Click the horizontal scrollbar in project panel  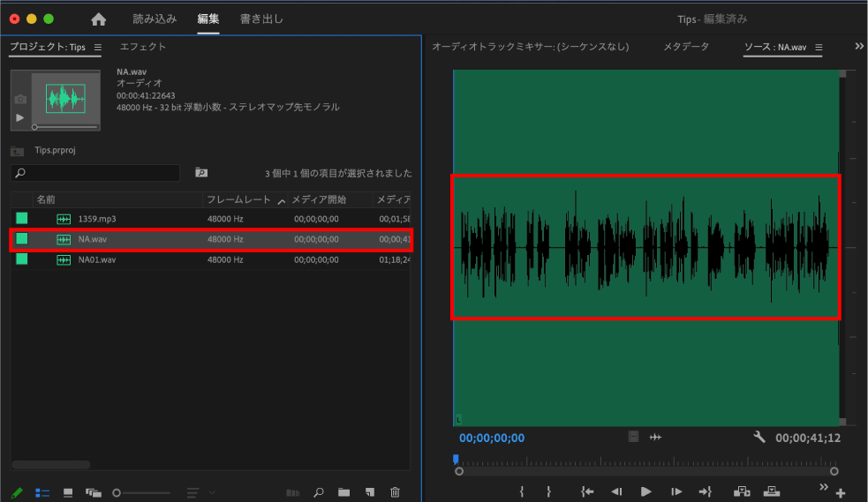(51, 465)
